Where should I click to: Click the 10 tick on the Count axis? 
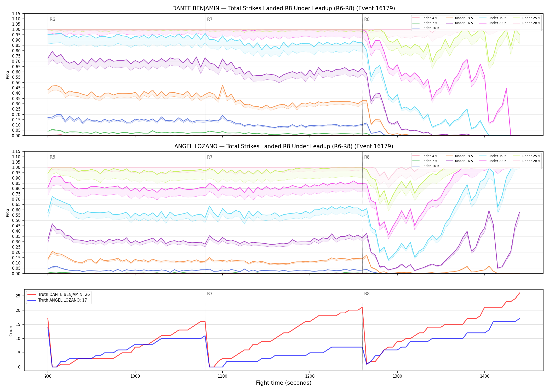point(18,339)
